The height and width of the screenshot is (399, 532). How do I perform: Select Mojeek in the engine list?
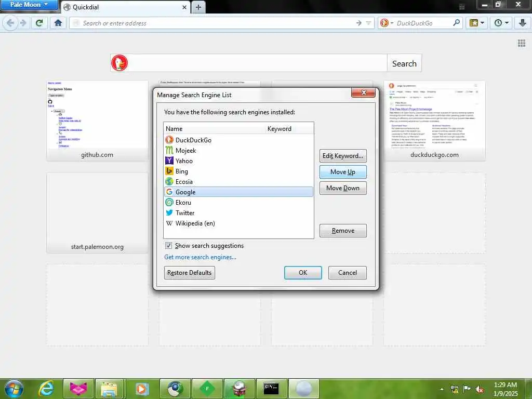point(238,150)
